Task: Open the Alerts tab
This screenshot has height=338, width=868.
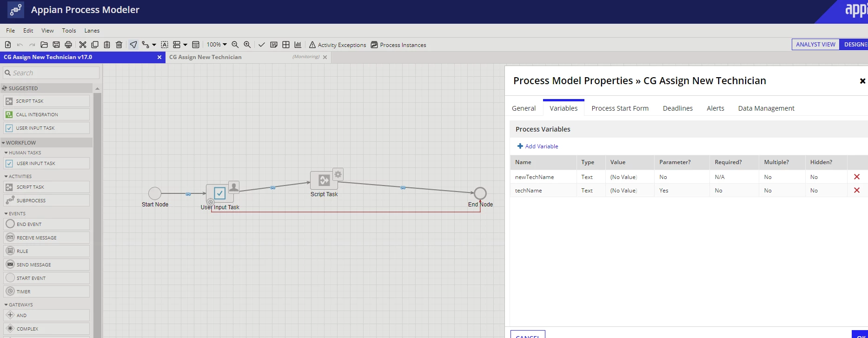Action: pos(715,108)
